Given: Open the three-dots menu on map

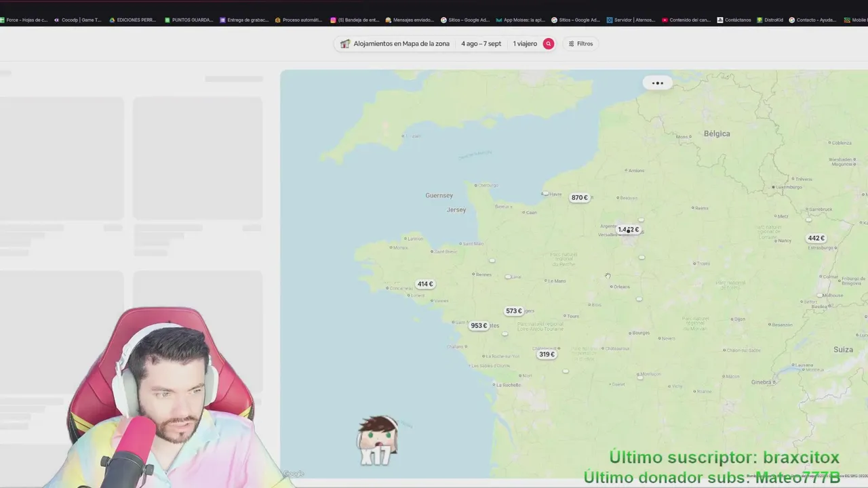Looking at the screenshot, I should pyautogui.click(x=657, y=83).
